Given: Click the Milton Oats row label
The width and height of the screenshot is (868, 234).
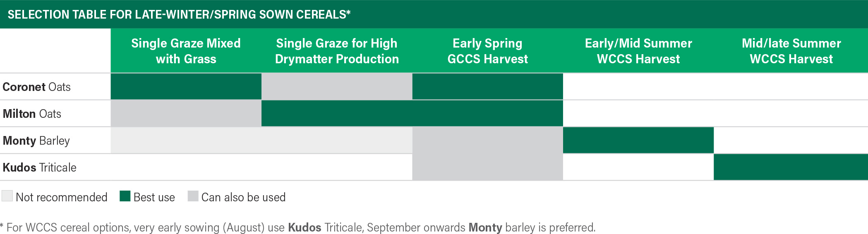Looking at the screenshot, I should tap(32, 114).
